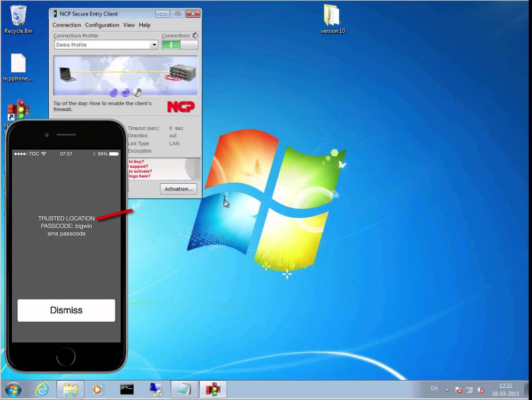
Task: Click the 'to activate?' red link
Action: pyautogui.click(x=140, y=172)
